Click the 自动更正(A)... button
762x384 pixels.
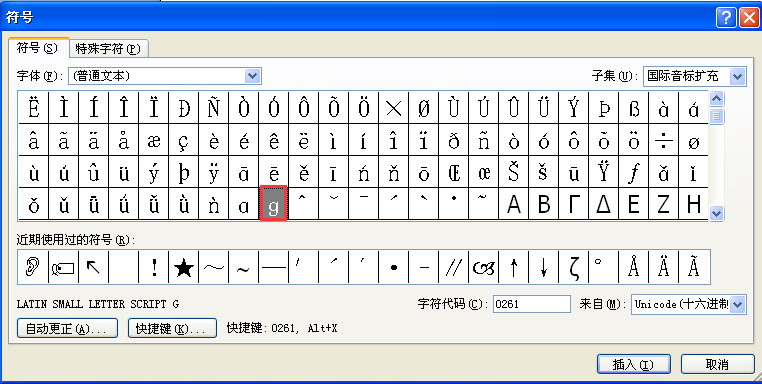click(67, 329)
